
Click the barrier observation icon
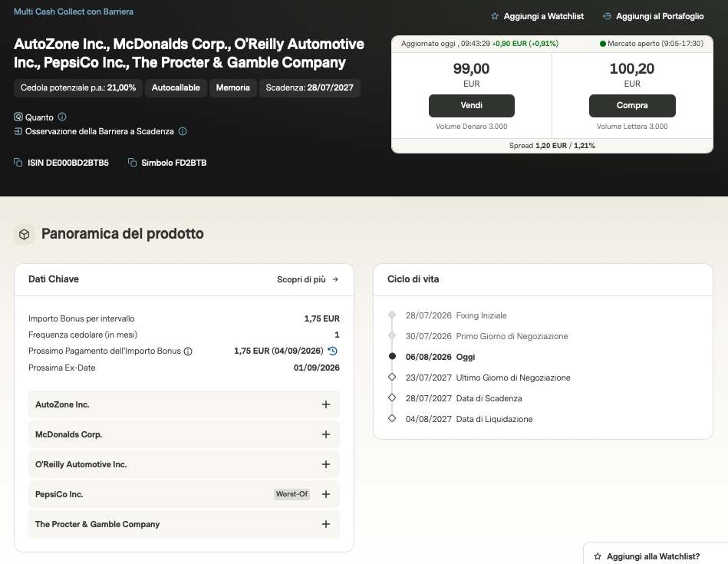point(18,131)
